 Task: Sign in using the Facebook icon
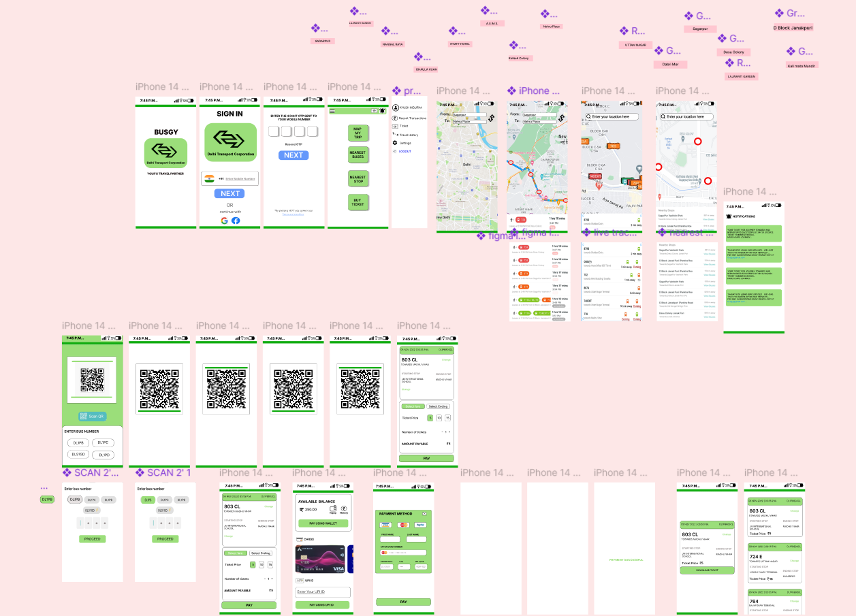click(x=236, y=221)
